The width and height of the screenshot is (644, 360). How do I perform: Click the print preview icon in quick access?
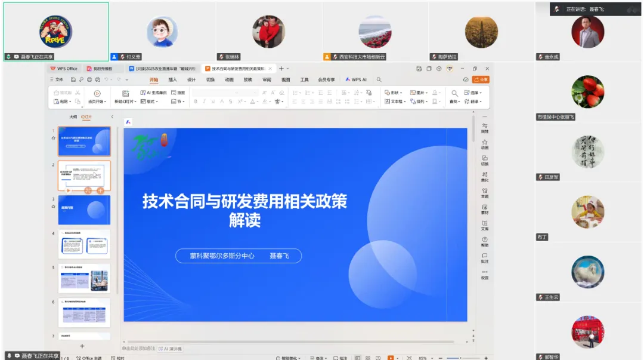point(97,79)
